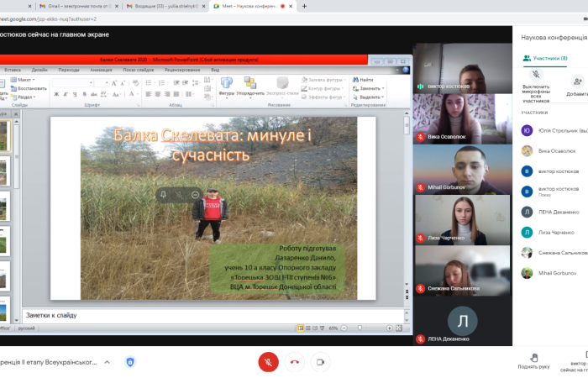Open the Участники participants tab
Screen dimensions: 588x378
coord(544,59)
